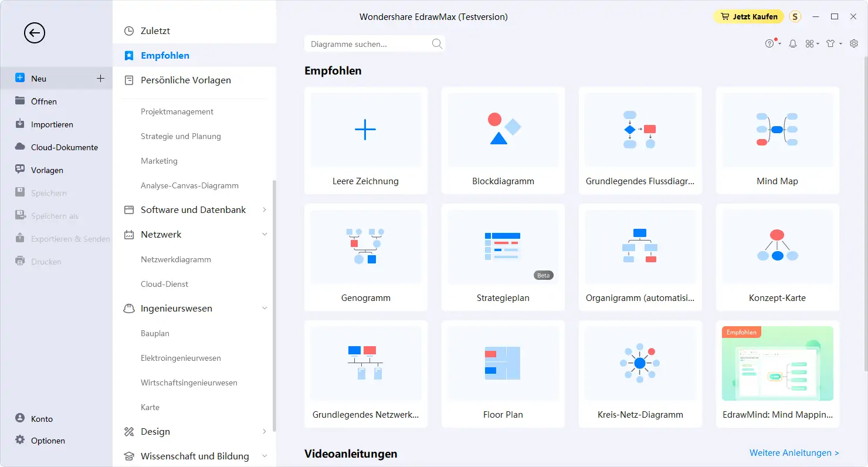868x467 pixels.
Task: Select Wirtschaftsingenieurwesen subcategory
Action: 189,383
